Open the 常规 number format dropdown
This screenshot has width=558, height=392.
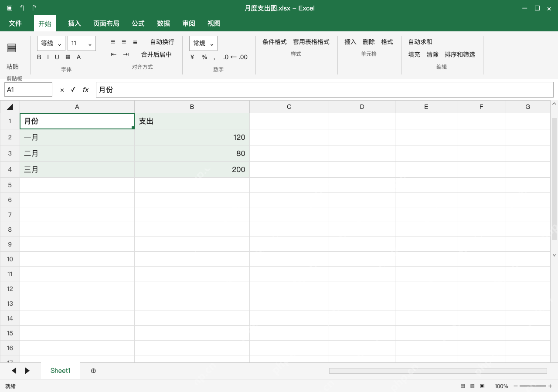click(x=203, y=43)
